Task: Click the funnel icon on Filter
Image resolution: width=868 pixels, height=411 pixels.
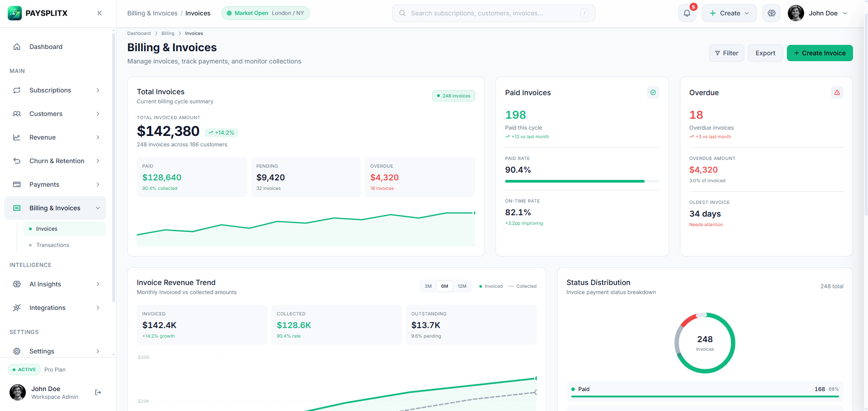Action: (718, 53)
